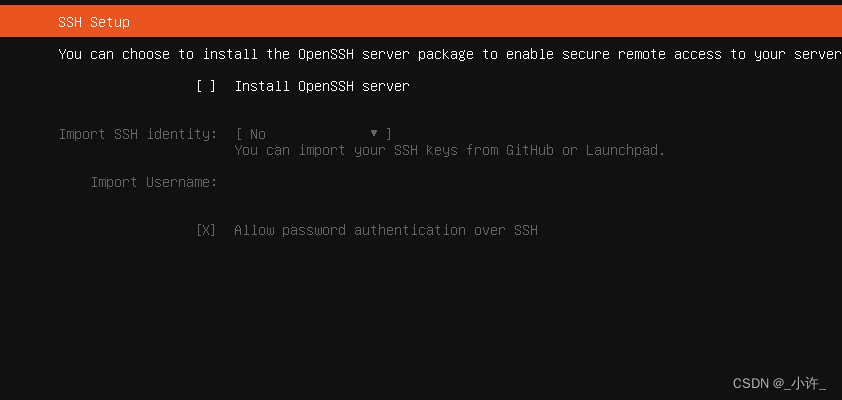Click the SSH Setup title text

click(x=94, y=22)
